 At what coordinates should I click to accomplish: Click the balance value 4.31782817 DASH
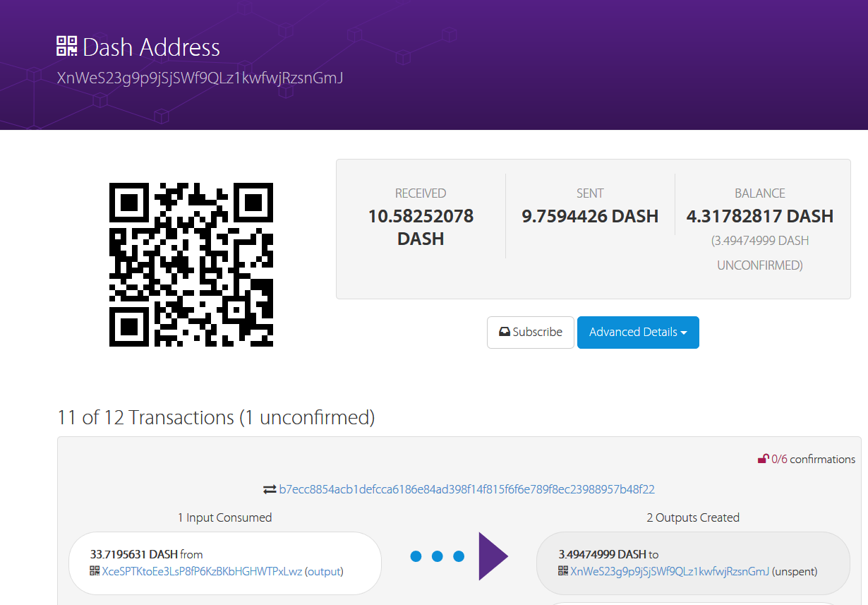point(760,216)
